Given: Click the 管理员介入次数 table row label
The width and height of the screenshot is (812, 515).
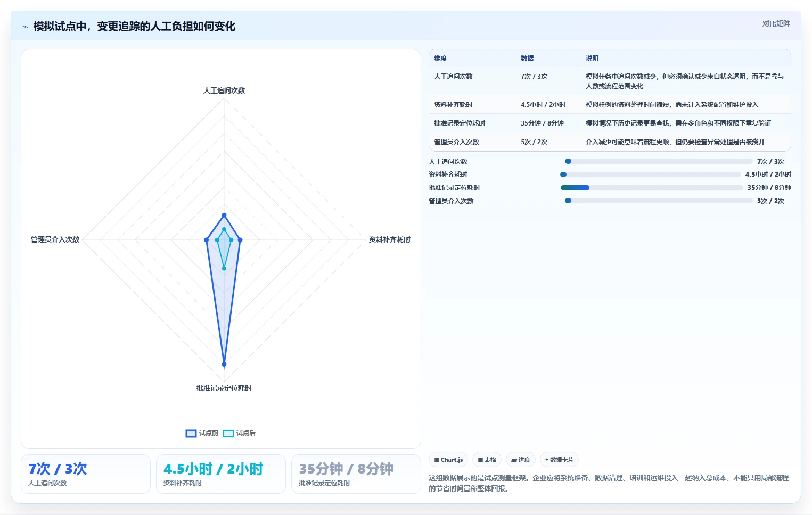Looking at the screenshot, I should click(456, 142).
